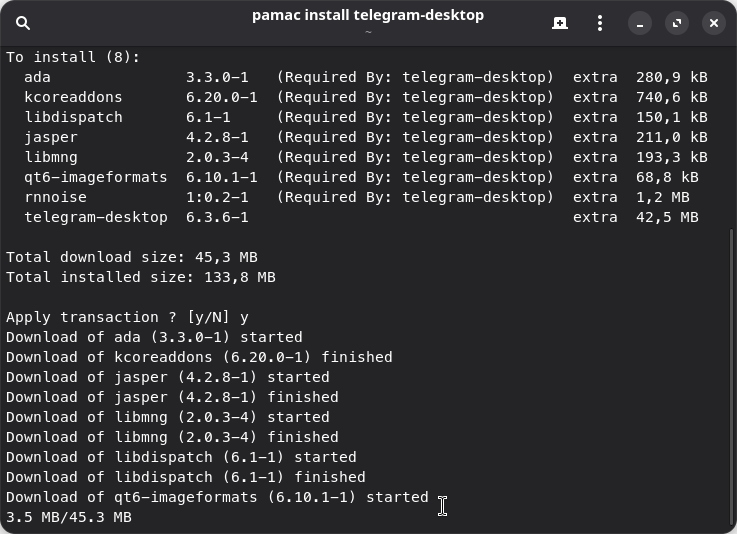
Task: Click the "Total installed size" line
Action: (140, 277)
